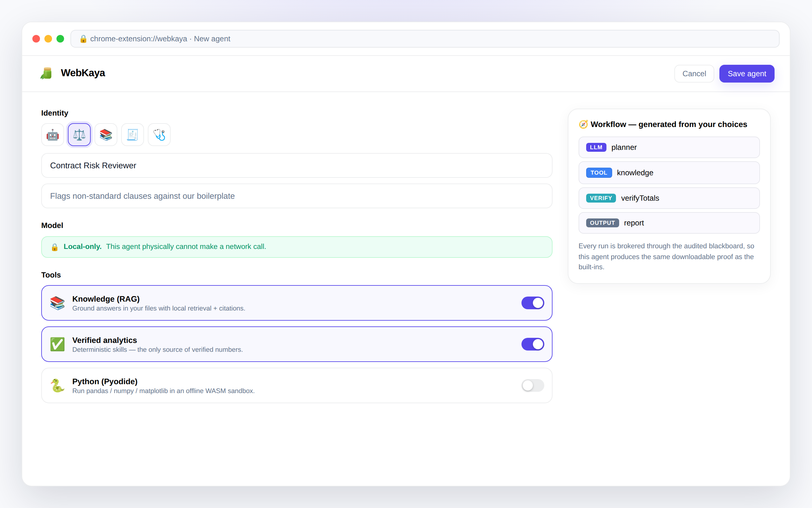Pick the stethoscope identity icon
Screen dimensions: 812x508
pos(159,135)
